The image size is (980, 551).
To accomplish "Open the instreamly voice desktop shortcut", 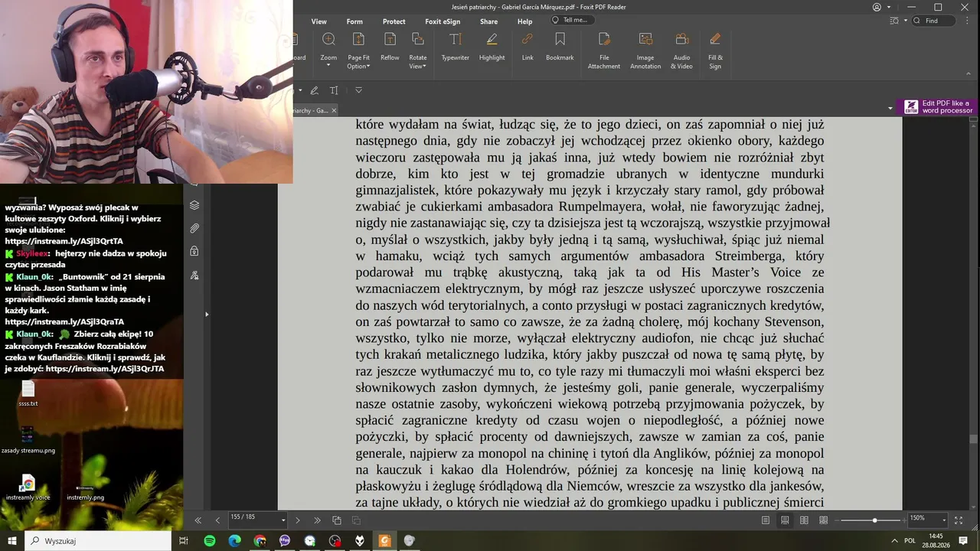I will coord(28,487).
